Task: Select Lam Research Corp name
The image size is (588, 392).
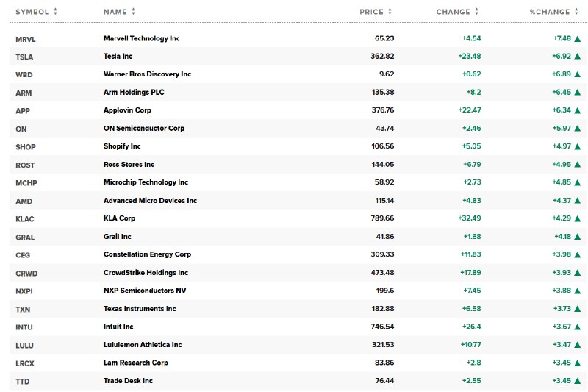Action: (136, 363)
